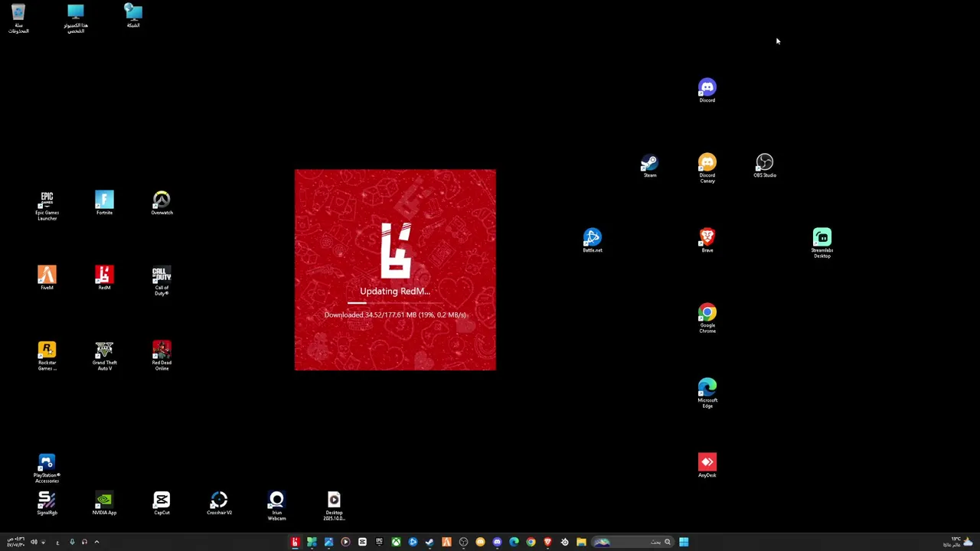Open the Steam desktop shortcut
This screenshot has height=551, width=980.
(649, 166)
